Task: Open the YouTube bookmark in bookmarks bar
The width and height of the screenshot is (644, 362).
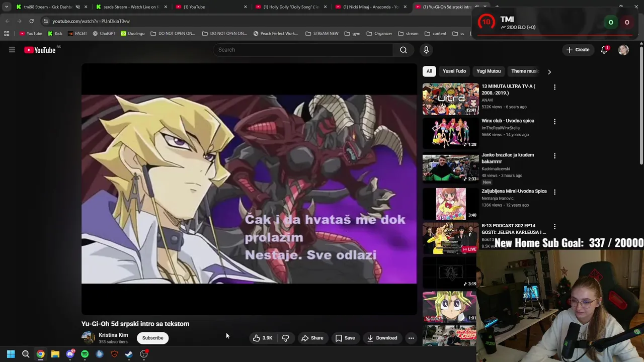Action: tap(31, 34)
